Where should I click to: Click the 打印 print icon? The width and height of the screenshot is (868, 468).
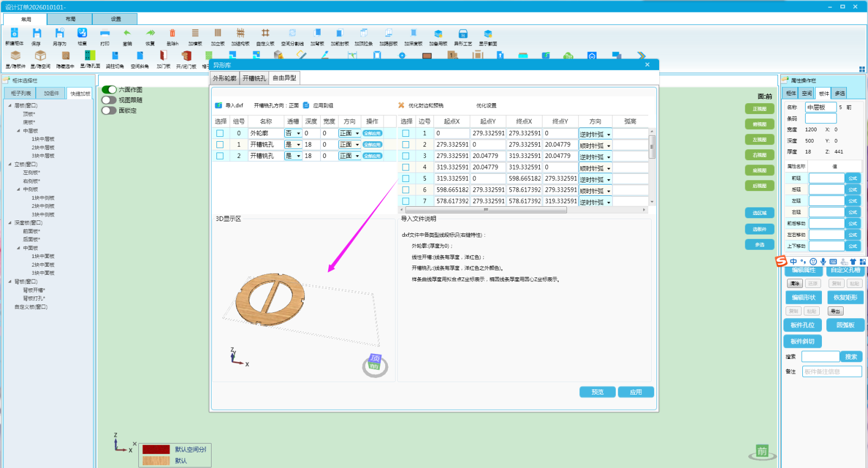pyautogui.click(x=105, y=34)
